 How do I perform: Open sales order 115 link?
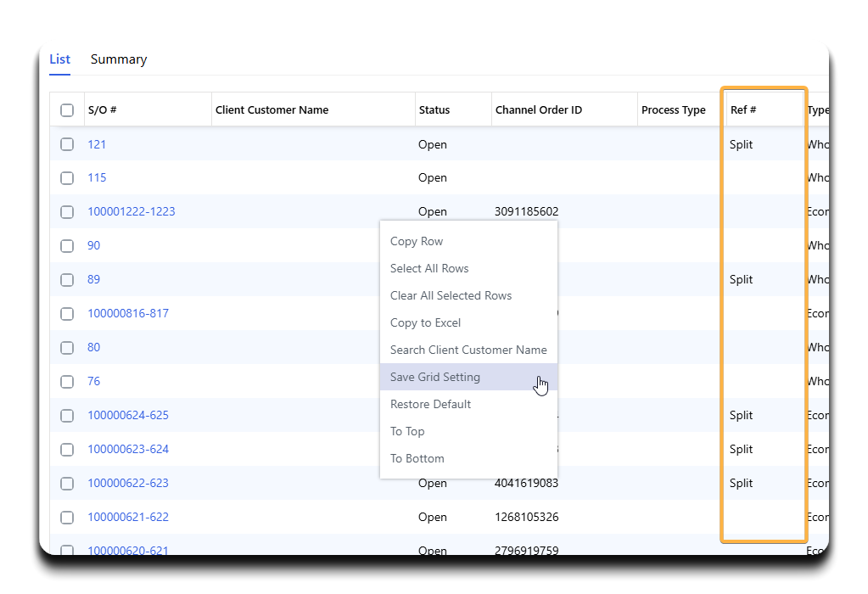(97, 178)
